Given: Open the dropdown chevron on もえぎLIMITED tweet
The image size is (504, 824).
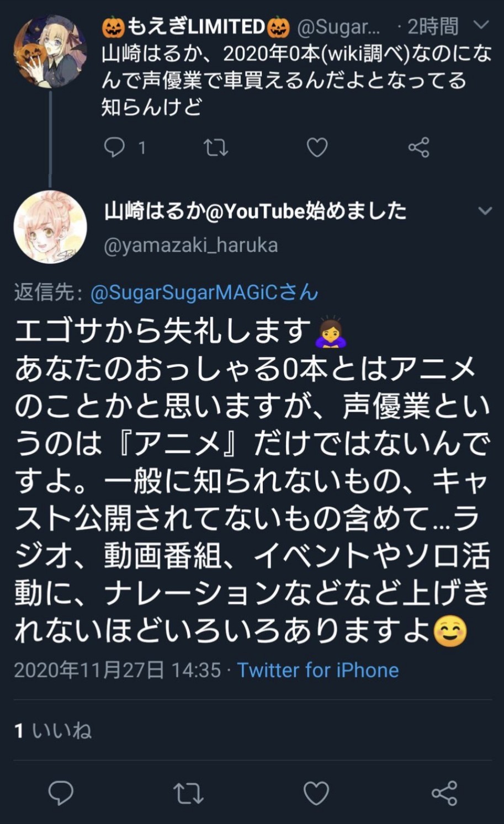Looking at the screenshot, I should [481, 25].
